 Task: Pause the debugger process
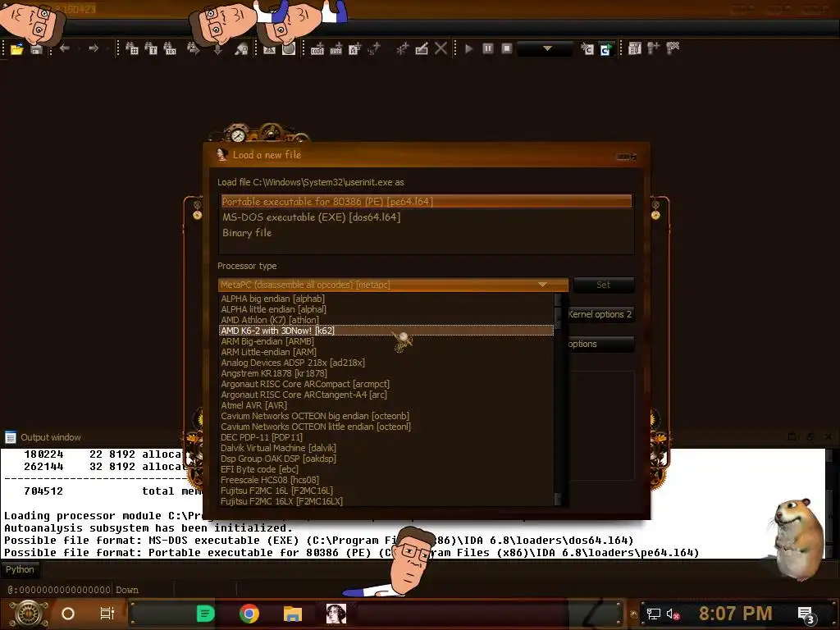(x=488, y=48)
